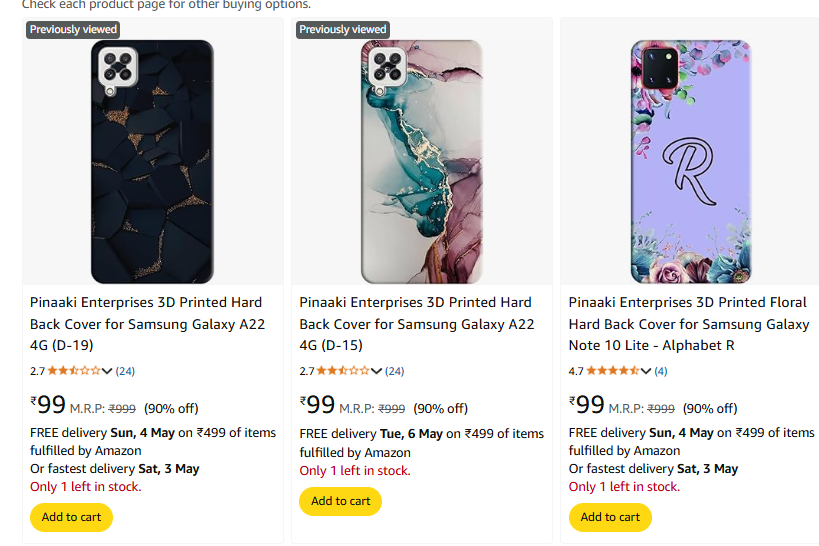The image size is (819, 546).
Task: Expand rating breakdown chevron for D-15 cover
Action: [377, 371]
